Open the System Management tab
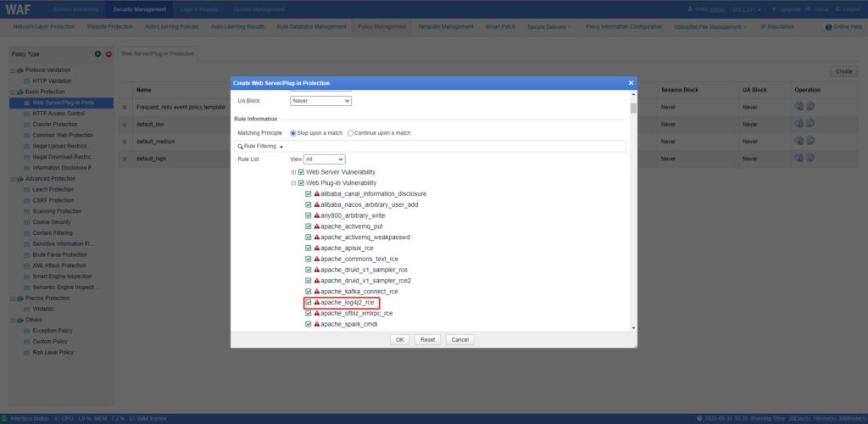 pyautogui.click(x=259, y=9)
